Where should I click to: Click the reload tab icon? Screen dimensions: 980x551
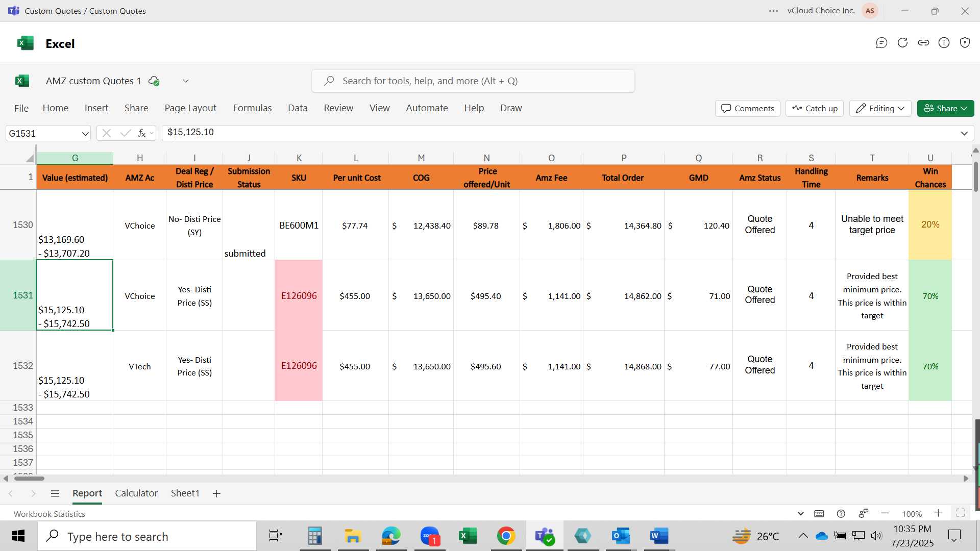[902, 43]
